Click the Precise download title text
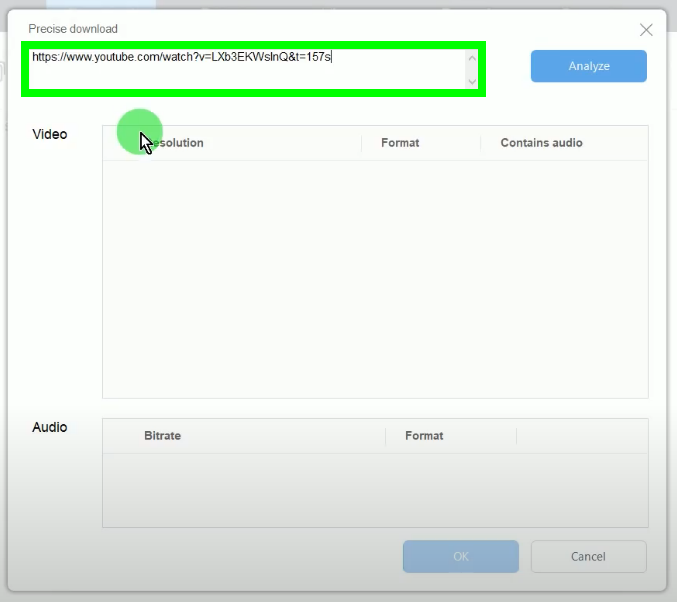Image resolution: width=677 pixels, height=602 pixels. coord(73,29)
